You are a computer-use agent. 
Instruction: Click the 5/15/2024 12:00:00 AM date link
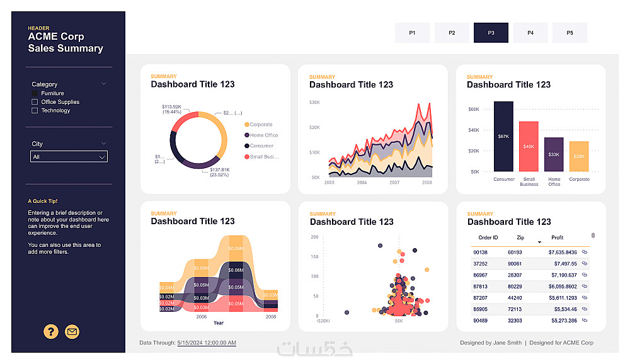pyautogui.click(x=207, y=343)
